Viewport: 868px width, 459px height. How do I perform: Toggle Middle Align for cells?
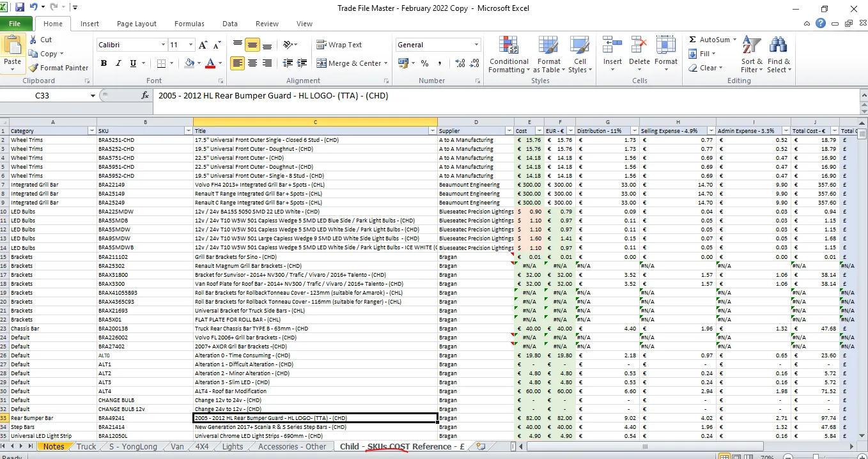pyautogui.click(x=252, y=45)
